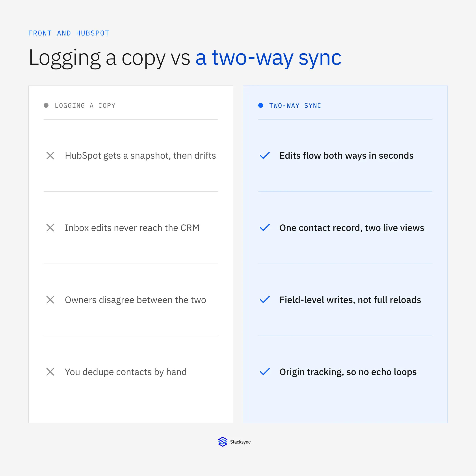This screenshot has height=476, width=476.
Task: Click the checkmark beside 'Field-level writes'
Action: 265,300
